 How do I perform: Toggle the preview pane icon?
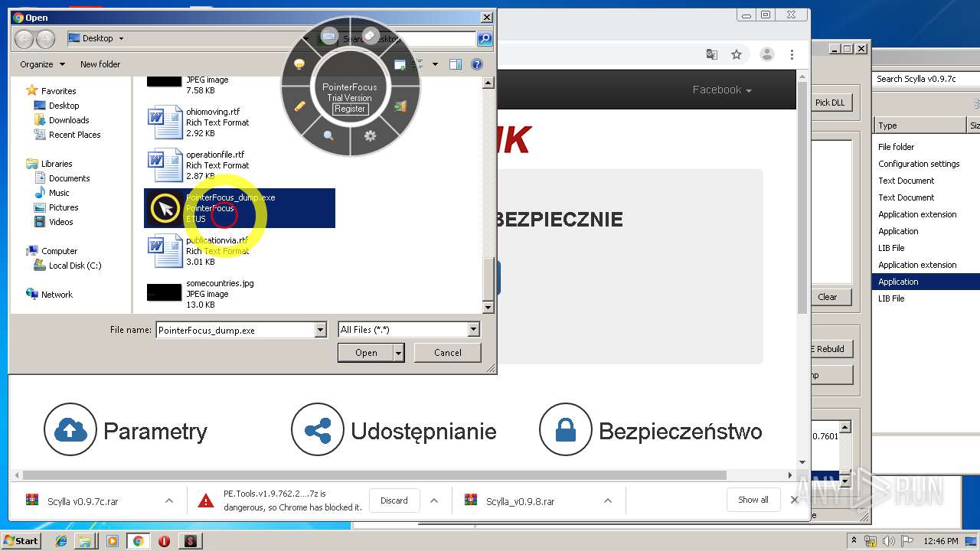pyautogui.click(x=456, y=64)
